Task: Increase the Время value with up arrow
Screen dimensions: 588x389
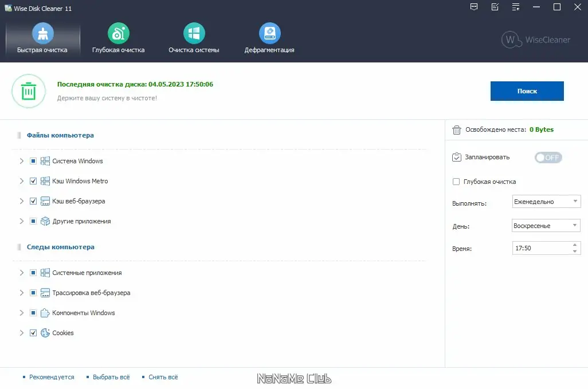Action: [575, 245]
